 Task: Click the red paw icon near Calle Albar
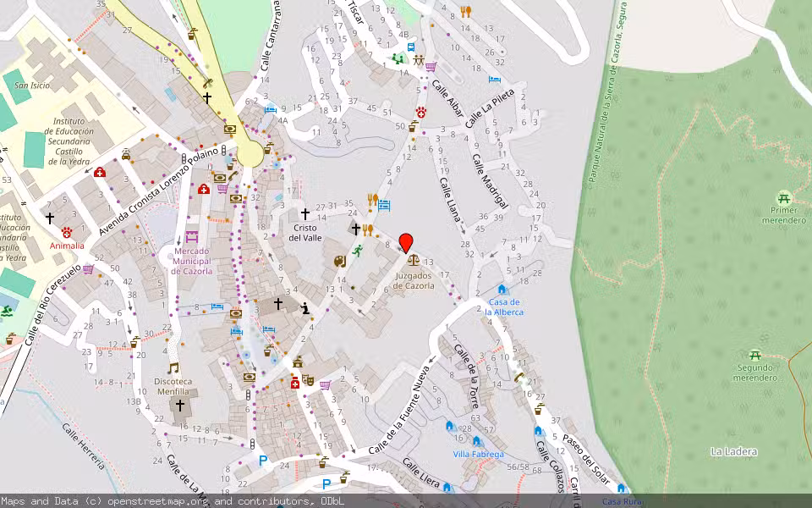click(x=421, y=113)
